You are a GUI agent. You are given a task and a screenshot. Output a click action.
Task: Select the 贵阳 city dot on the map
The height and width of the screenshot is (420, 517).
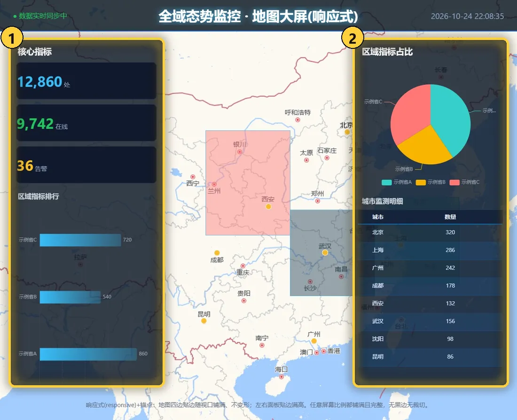point(243,301)
